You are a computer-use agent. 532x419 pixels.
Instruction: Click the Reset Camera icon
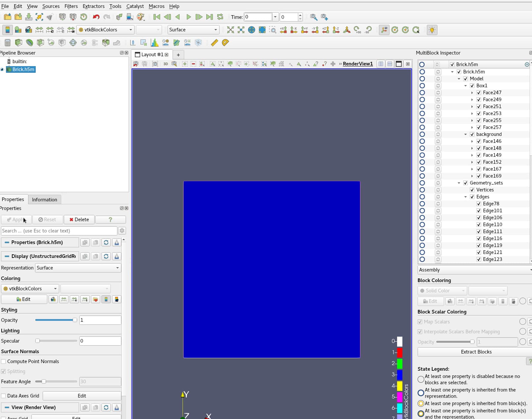pyautogui.click(x=230, y=30)
